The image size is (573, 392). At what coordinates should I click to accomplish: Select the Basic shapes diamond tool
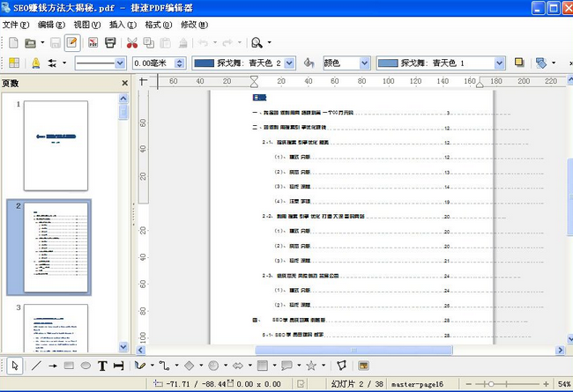[x=189, y=366]
